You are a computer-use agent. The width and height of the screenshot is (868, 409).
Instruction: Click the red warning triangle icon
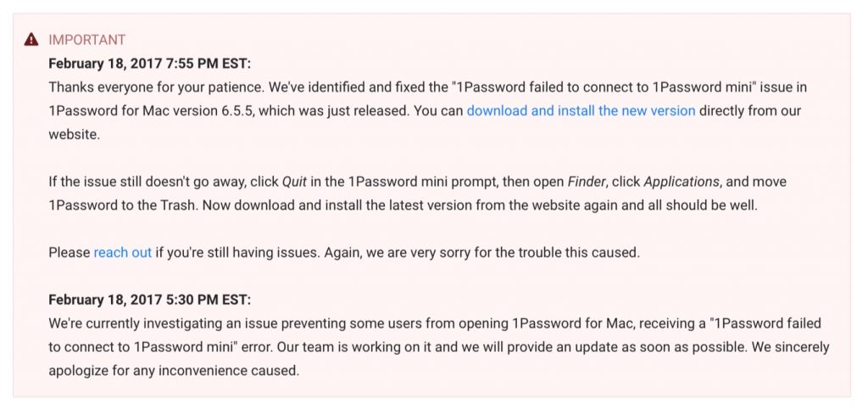pos(31,39)
